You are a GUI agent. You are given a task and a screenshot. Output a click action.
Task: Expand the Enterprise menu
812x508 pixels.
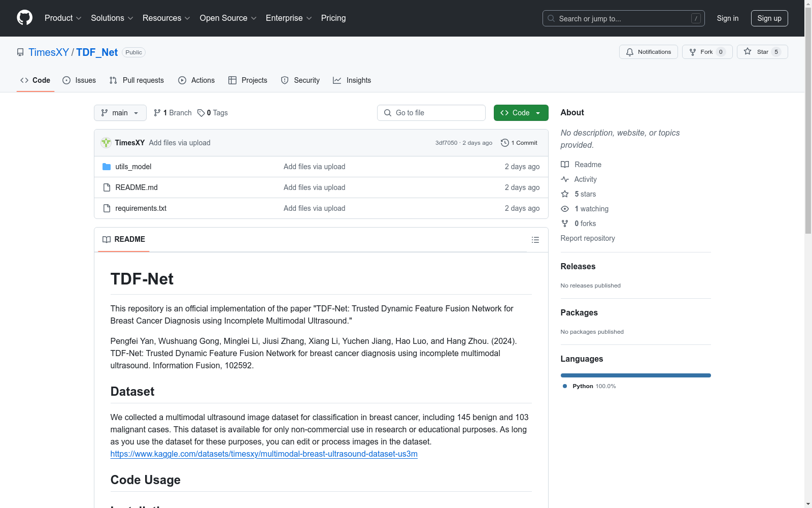point(289,18)
